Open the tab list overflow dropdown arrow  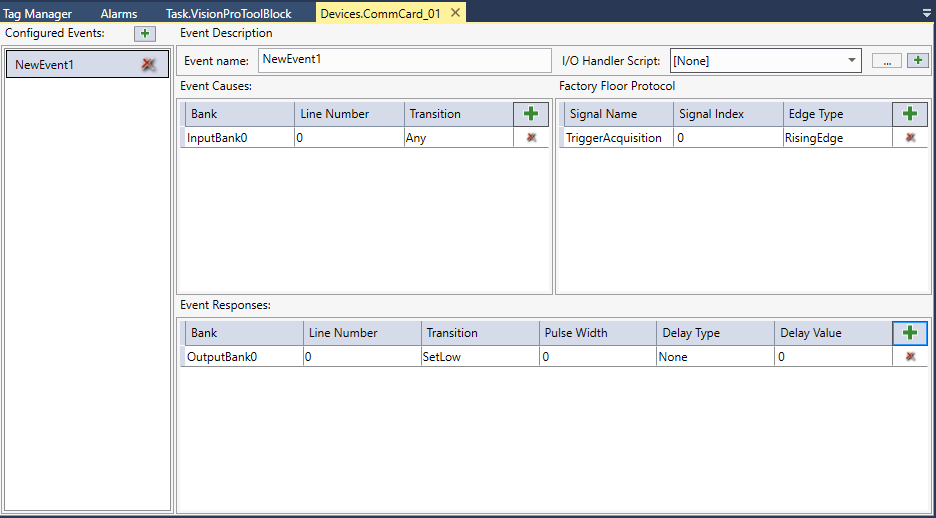[x=926, y=14]
